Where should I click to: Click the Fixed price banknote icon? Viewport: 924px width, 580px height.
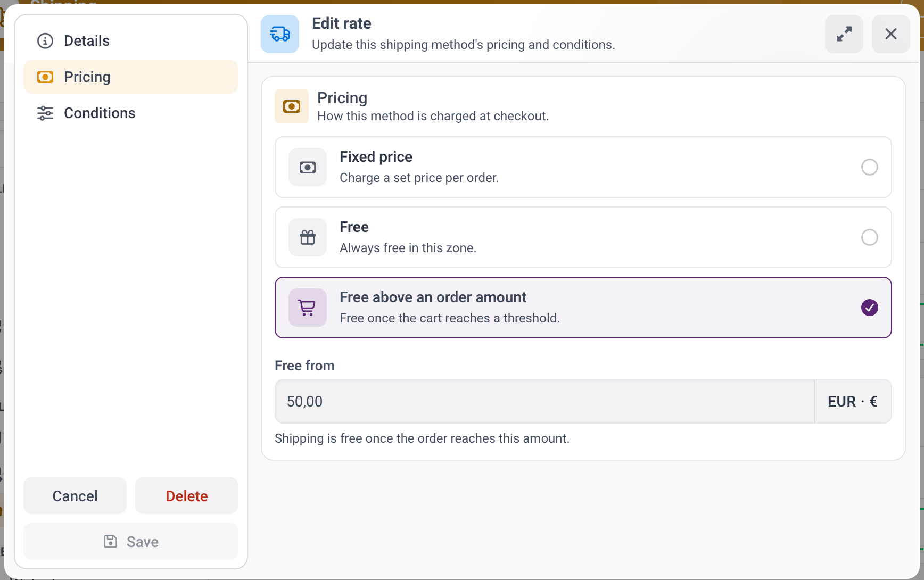(x=308, y=167)
